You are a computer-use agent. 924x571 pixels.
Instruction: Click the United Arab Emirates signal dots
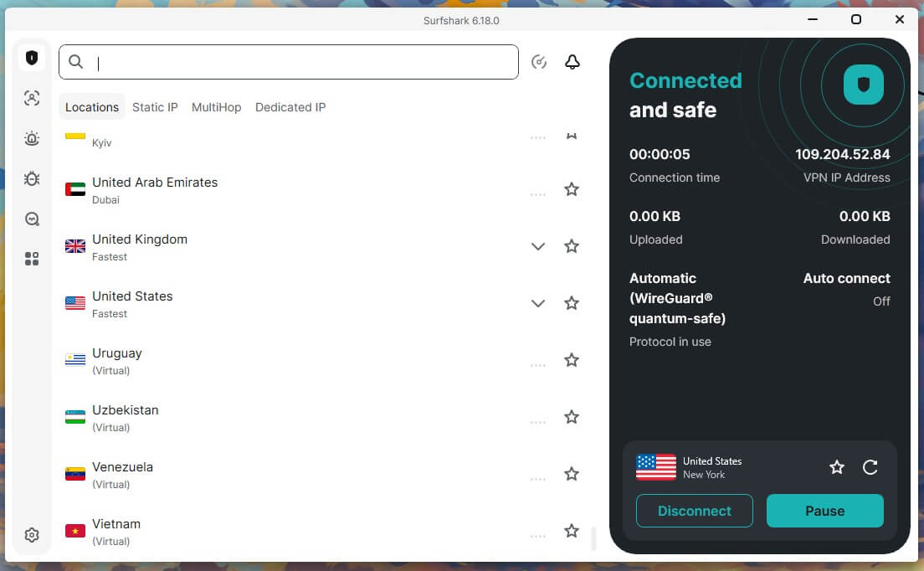point(538,194)
